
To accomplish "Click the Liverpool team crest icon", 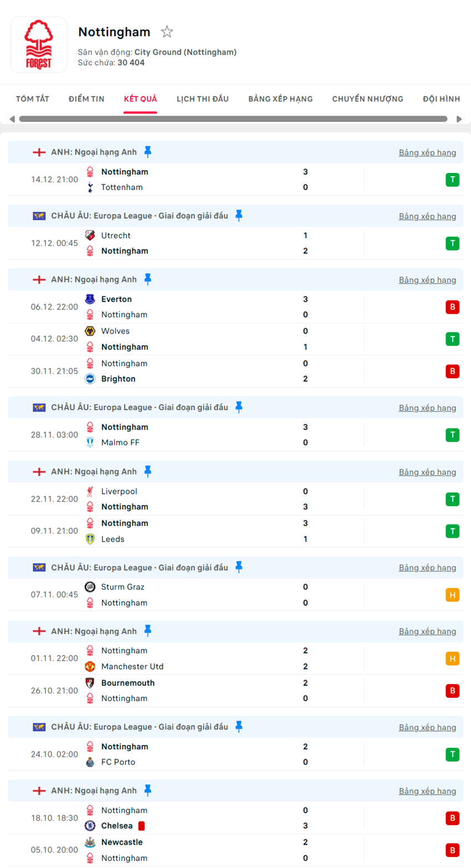I will click(x=90, y=492).
